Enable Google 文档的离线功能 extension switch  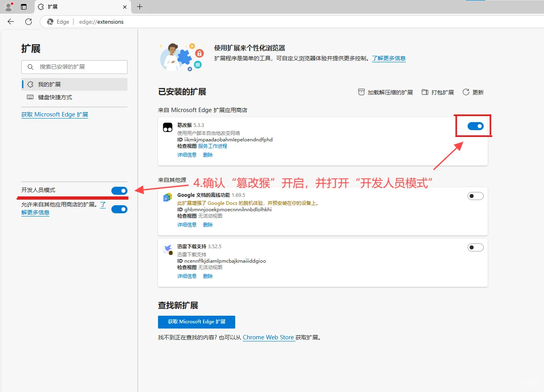click(476, 196)
